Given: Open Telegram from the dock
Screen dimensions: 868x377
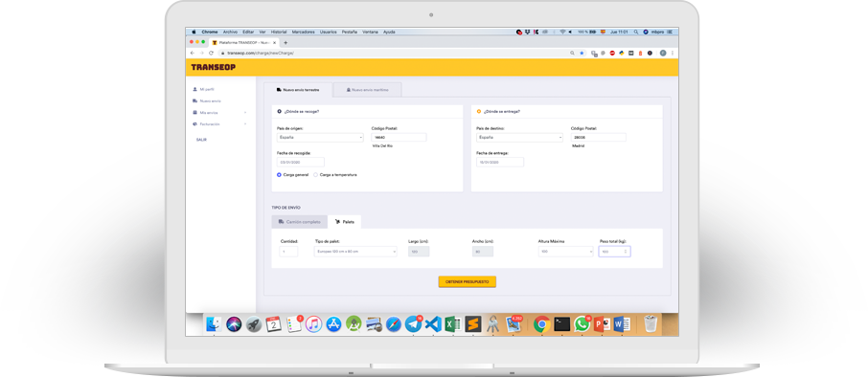Looking at the screenshot, I should pos(414,324).
